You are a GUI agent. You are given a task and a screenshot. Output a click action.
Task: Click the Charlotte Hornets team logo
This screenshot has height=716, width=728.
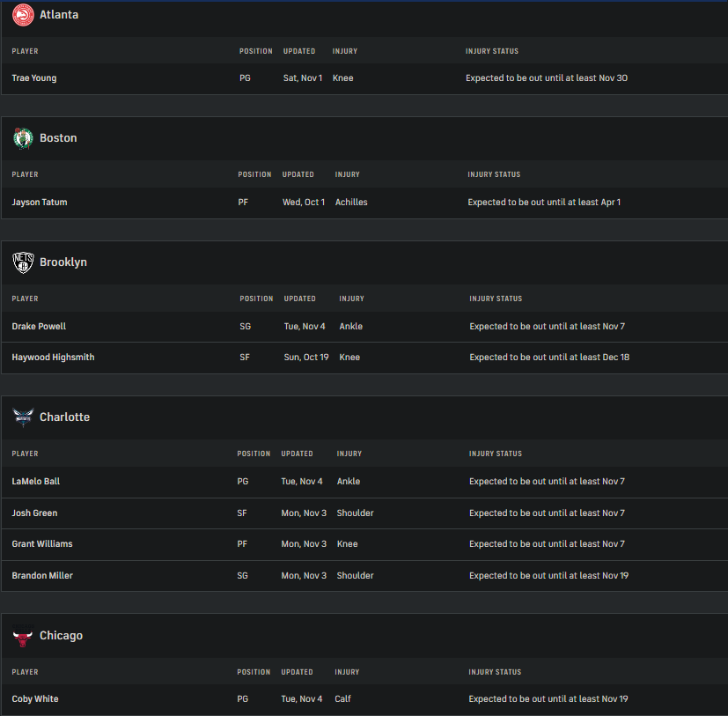(x=23, y=417)
